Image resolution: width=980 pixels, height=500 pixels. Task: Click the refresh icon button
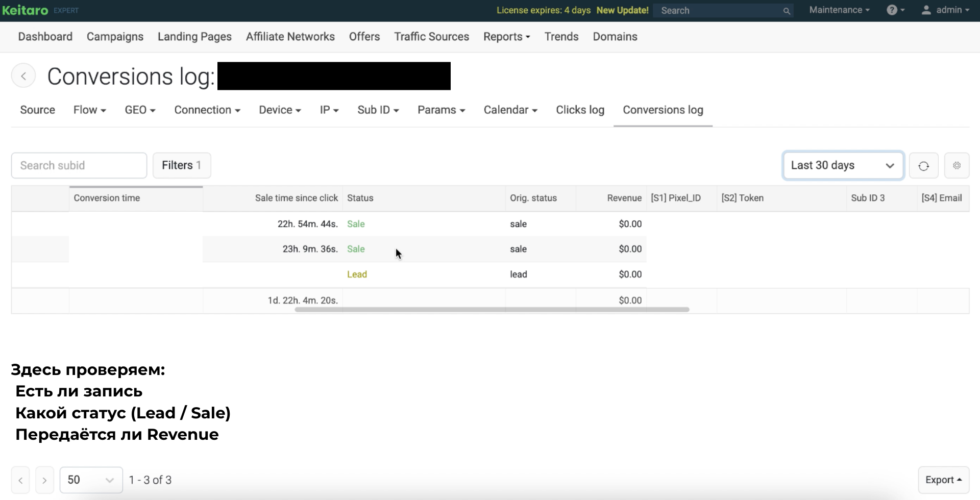923,166
